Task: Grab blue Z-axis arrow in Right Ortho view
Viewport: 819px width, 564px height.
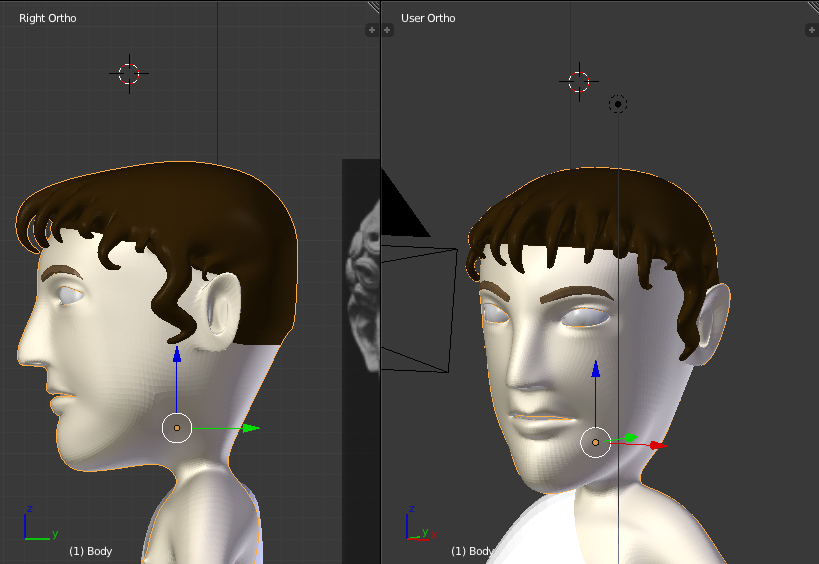Action: coord(177,356)
